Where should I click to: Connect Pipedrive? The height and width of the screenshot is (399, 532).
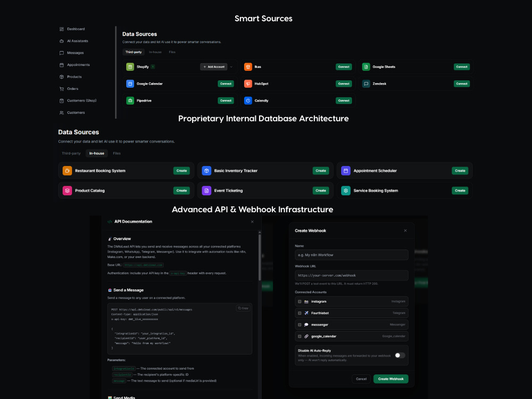(x=226, y=101)
